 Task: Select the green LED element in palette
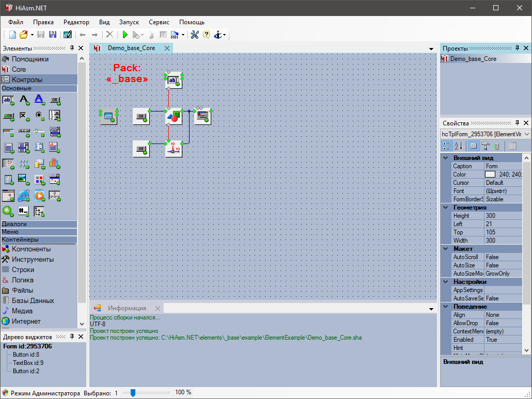pos(8,211)
